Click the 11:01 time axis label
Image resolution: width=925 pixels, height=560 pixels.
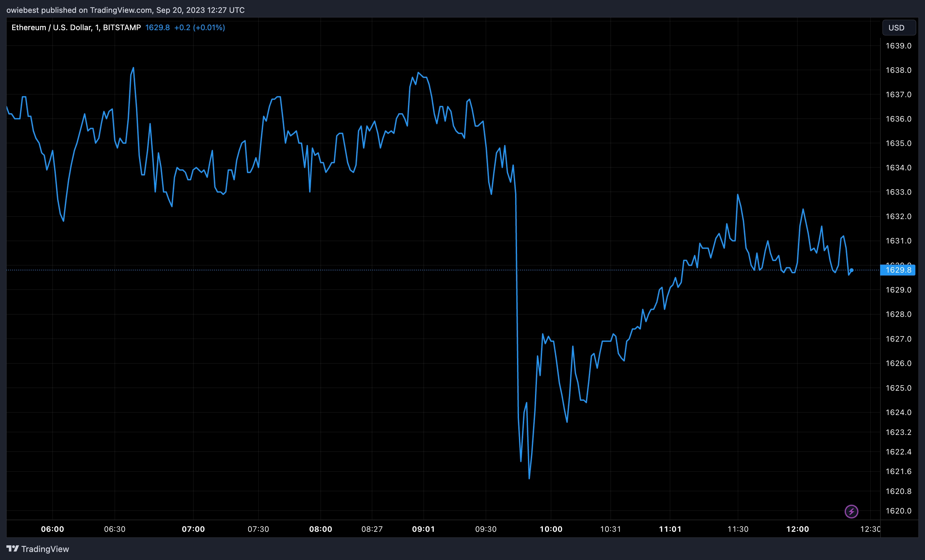(x=670, y=529)
